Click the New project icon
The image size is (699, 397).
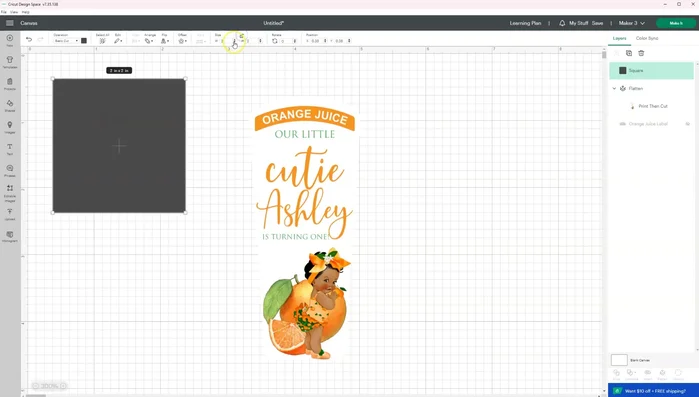point(10,38)
